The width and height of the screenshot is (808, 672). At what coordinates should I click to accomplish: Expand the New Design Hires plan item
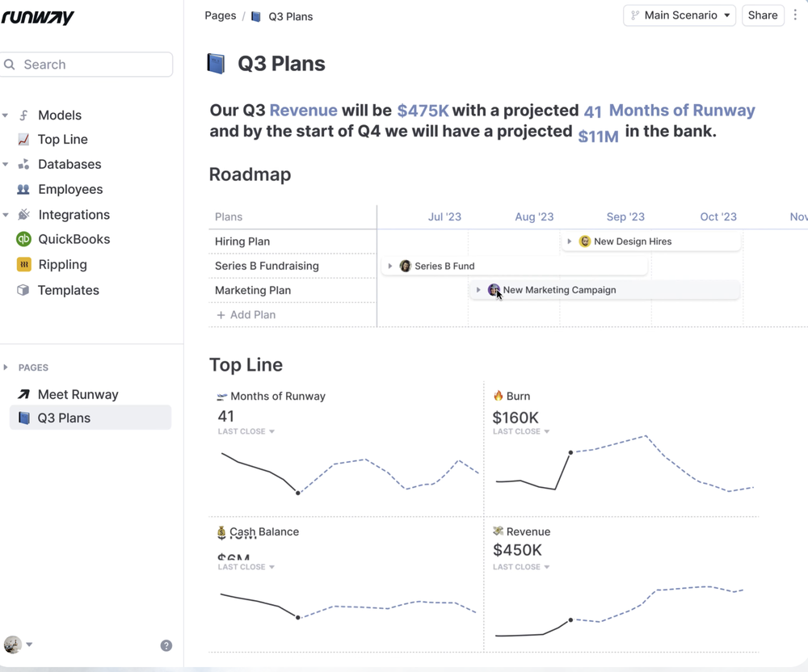[570, 241]
